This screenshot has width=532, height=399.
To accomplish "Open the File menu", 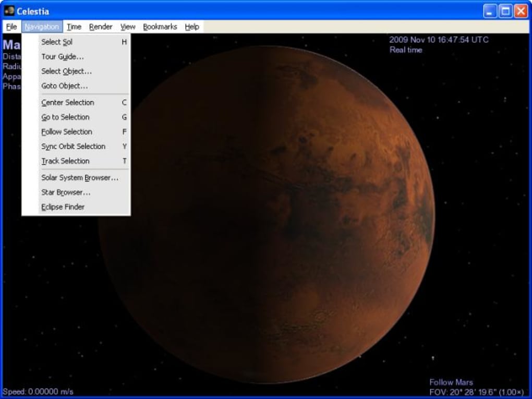I will (x=11, y=27).
